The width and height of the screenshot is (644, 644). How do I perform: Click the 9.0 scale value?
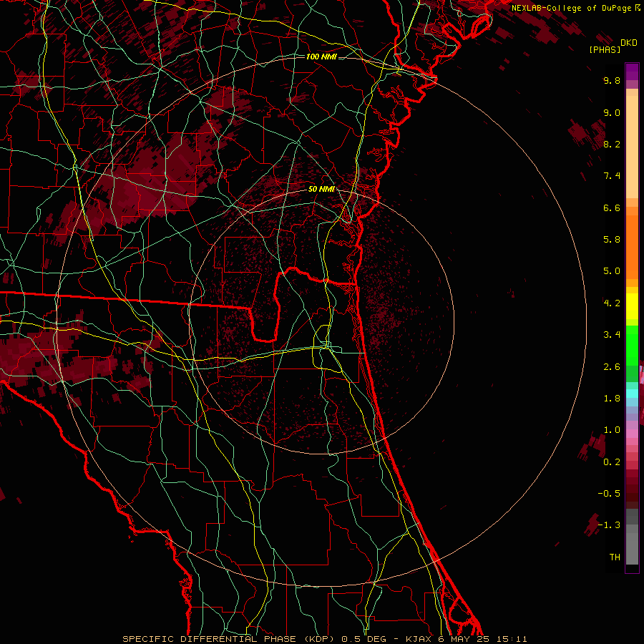pyautogui.click(x=612, y=112)
